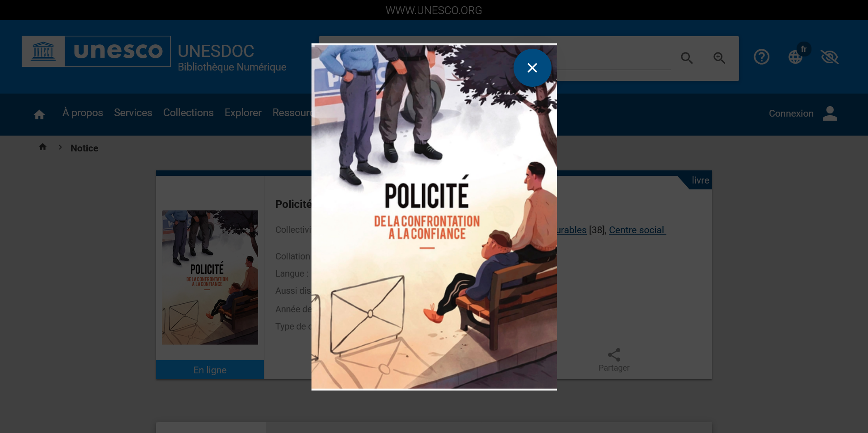Change language with the globe icon
Viewport: 868px width, 433px height.
(795, 57)
